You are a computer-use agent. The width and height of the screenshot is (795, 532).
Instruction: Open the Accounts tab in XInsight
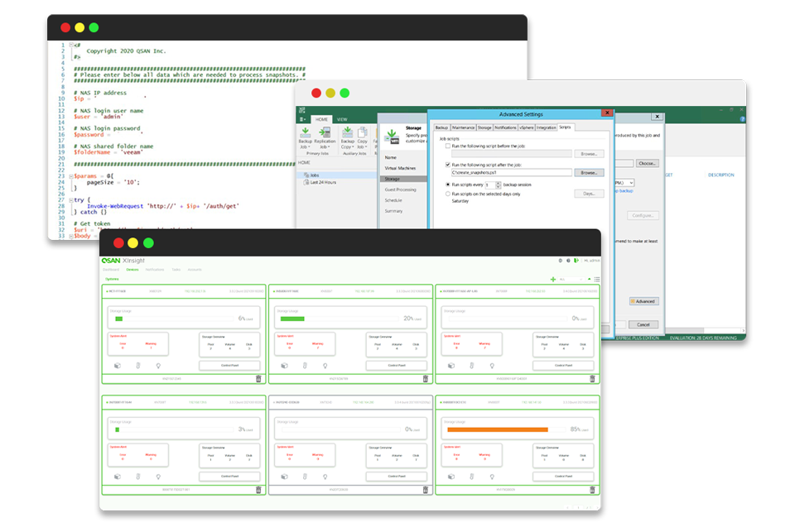(195, 270)
